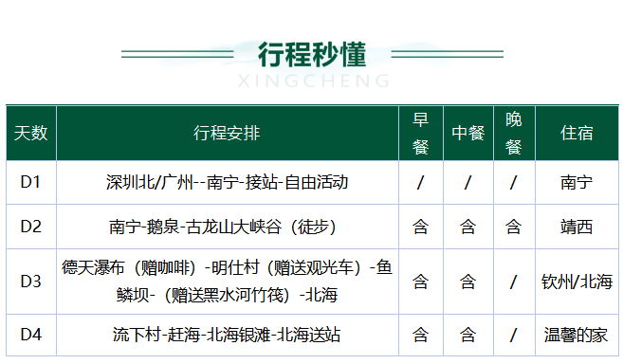Viewport: 623px width, 364px height.
Task: Click D2 breakfast 含 cell
Action: point(421,227)
